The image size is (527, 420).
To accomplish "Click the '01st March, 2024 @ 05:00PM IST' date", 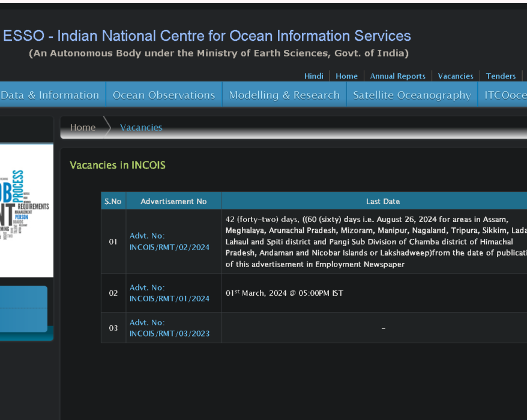I will [x=285, y=293].
